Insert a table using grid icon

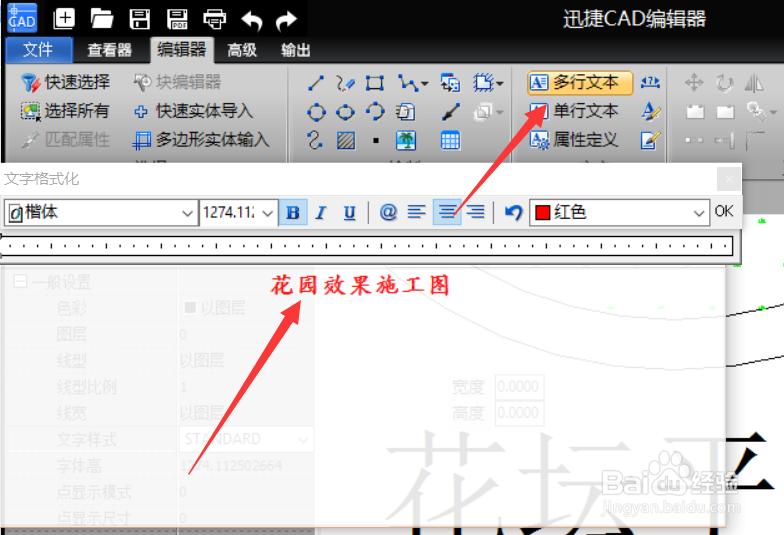click(x=450, y=140)
